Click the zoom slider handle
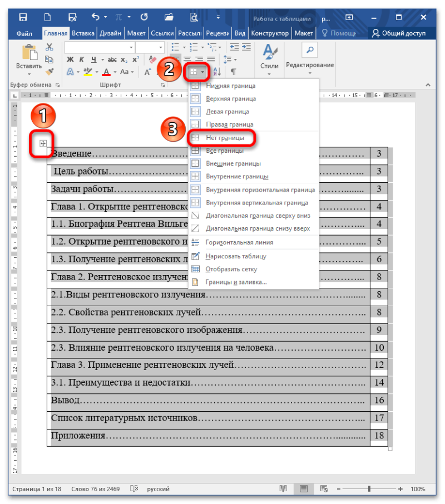This screenshot has height=504, width=445. coord(369,488)
